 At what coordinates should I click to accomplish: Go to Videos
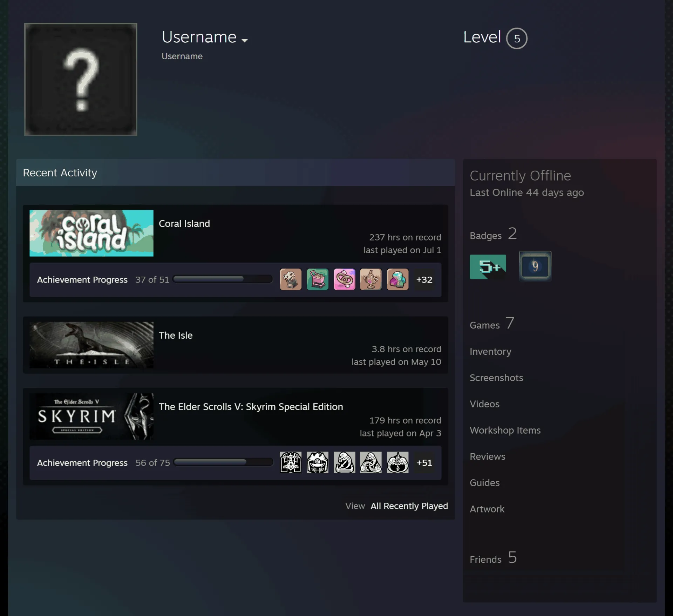[484, 404]
